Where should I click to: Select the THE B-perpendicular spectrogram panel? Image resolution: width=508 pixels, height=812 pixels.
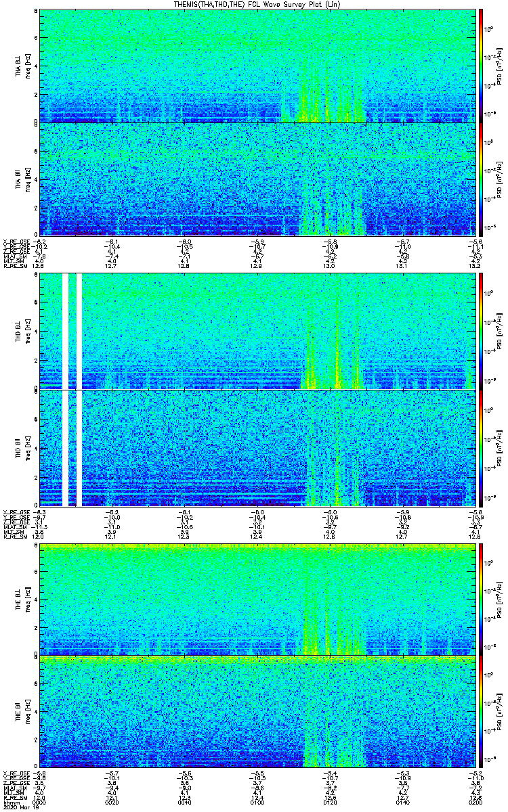[x=256, y=598]
